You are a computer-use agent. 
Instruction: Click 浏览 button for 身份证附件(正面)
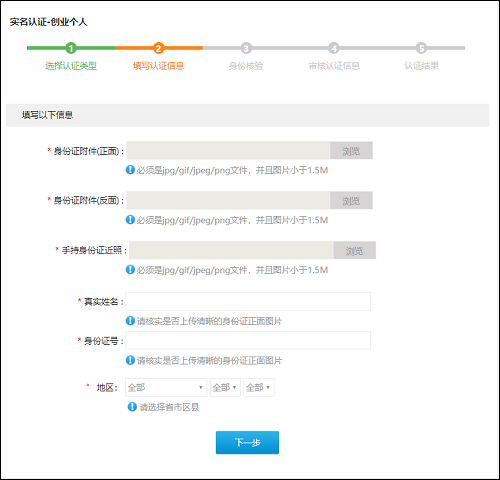tap(351, 151)
